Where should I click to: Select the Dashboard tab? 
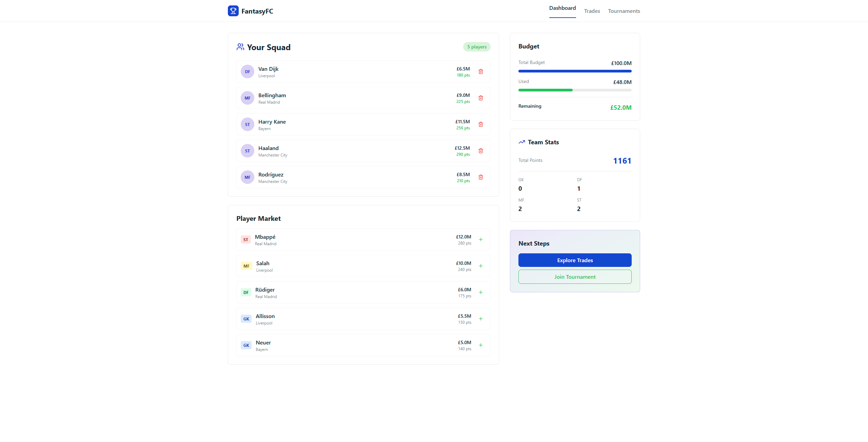[562, 8]
